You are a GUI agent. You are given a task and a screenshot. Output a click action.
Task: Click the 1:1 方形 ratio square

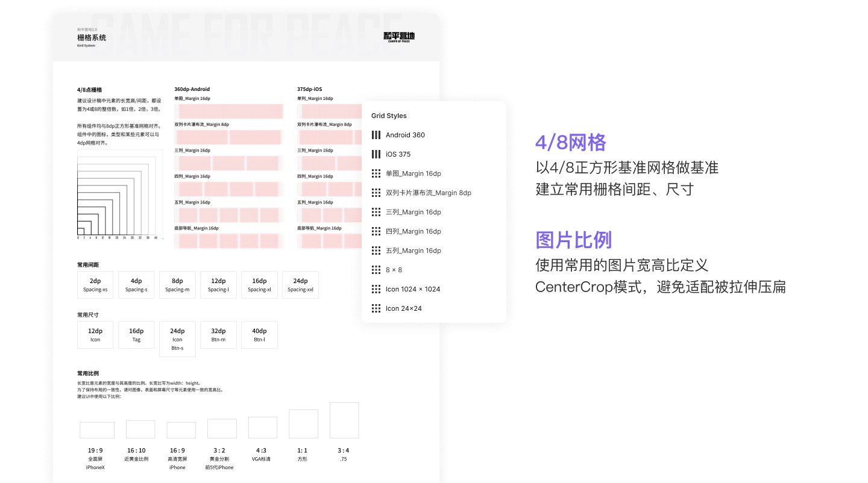click(x=303, y=424)
